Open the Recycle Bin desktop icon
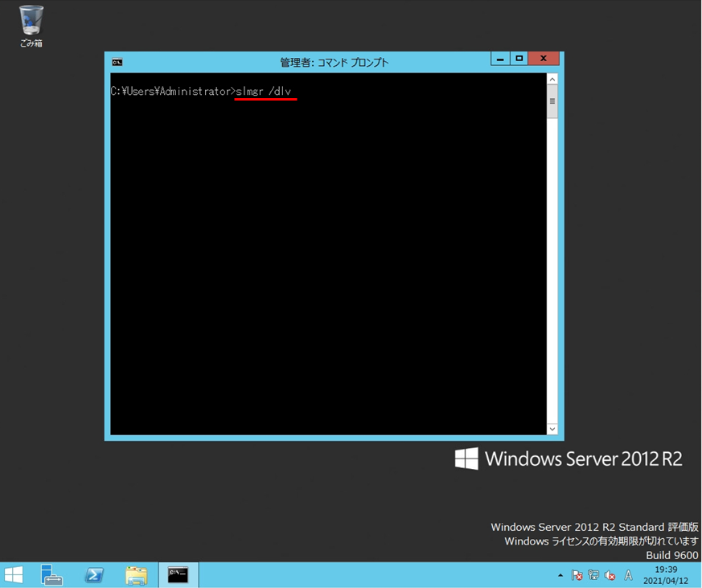The width and height of the screenshot is (702, 588). [x=31, y=26]
